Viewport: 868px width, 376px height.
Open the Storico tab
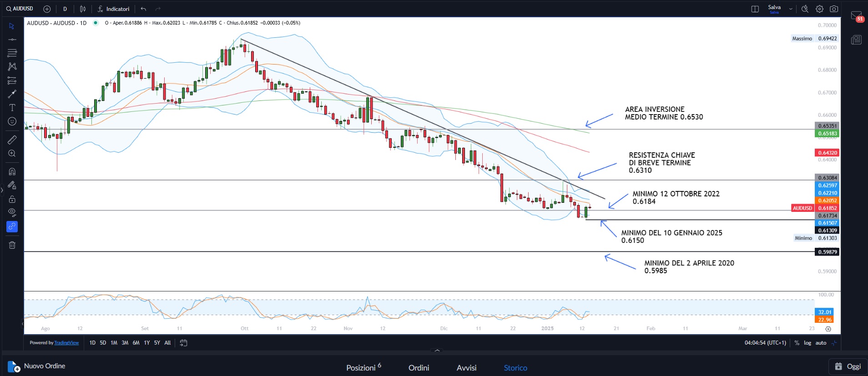coord(515,368)
